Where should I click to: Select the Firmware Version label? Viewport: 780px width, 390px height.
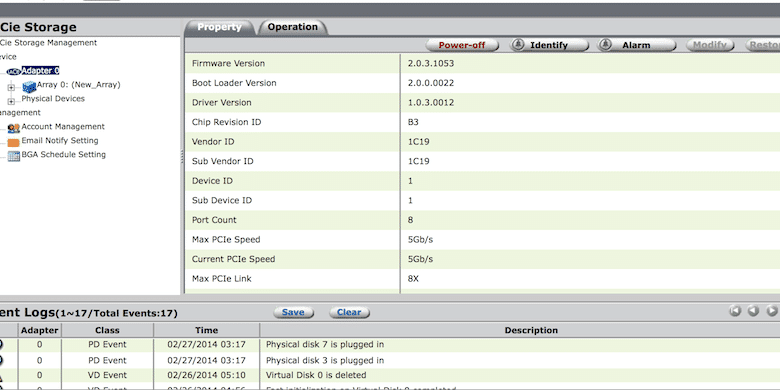[x=228, y=63]
